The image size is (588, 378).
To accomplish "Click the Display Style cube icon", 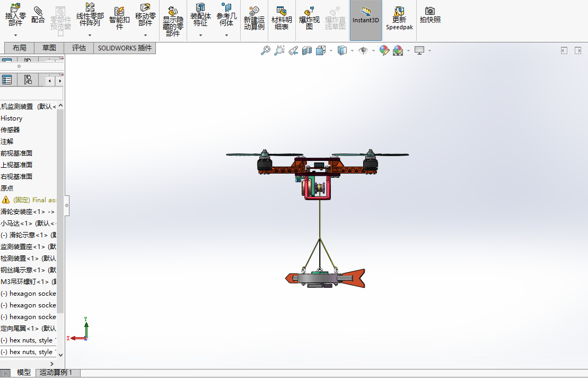I will 342,50.
